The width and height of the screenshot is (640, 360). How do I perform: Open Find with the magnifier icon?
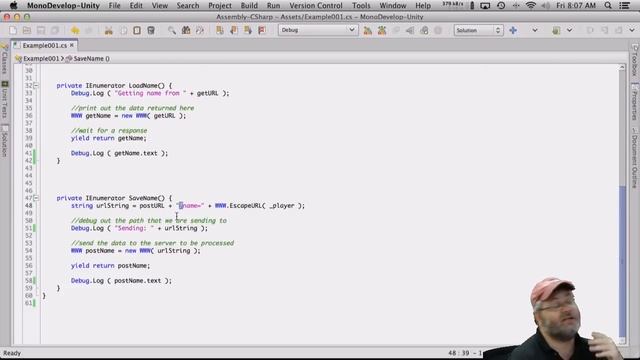172,30
